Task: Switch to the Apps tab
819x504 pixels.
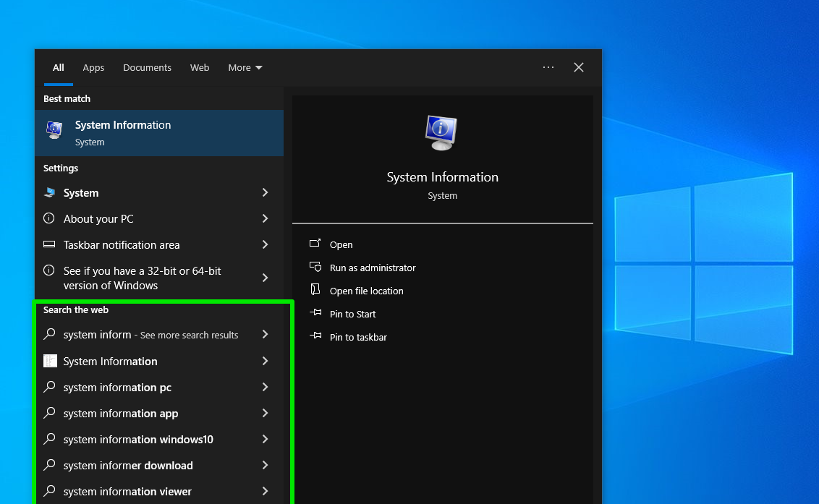Action: tap(93, 67)
